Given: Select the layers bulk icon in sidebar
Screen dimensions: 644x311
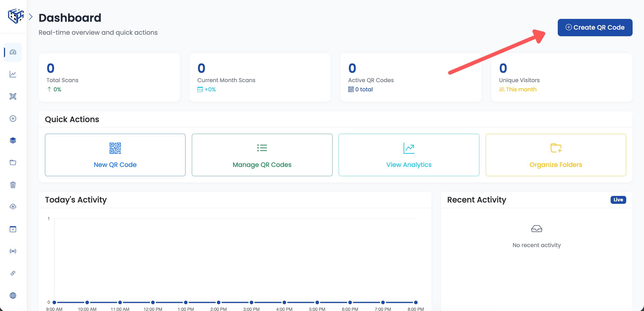Looking at the screenshot, I should (x=13, y=140).
